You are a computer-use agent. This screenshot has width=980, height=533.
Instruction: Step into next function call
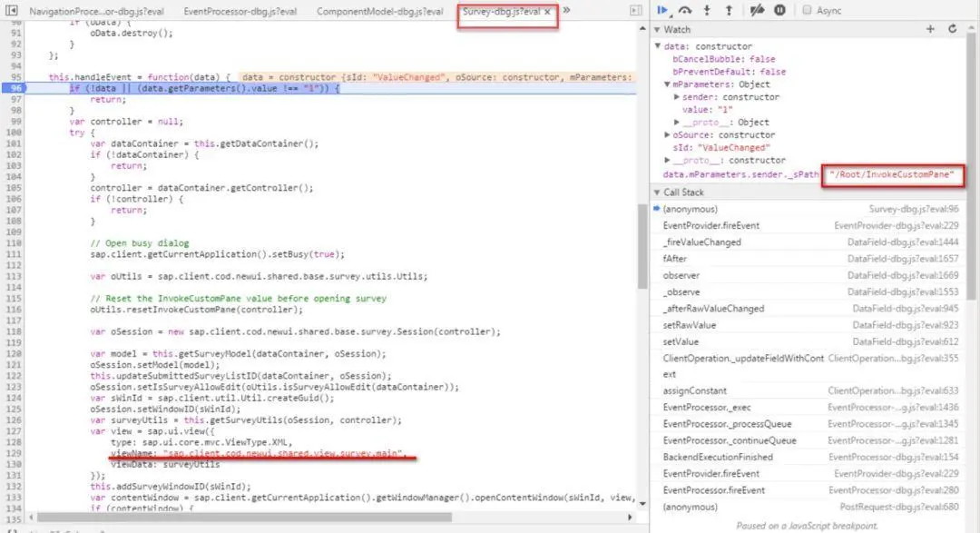point(707,10)
